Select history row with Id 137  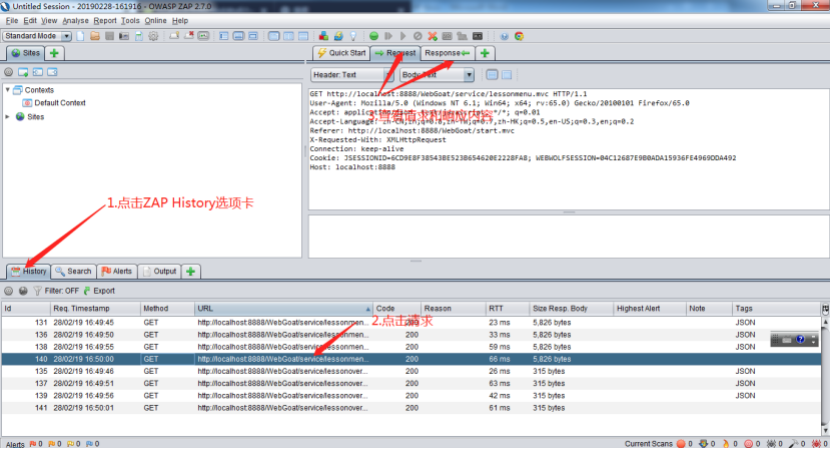(411, 384)
